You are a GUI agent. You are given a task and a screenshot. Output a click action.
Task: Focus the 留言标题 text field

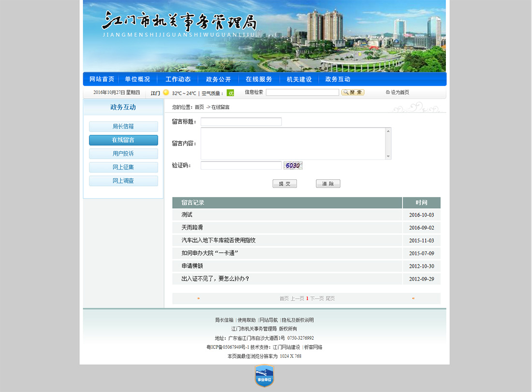241,122
